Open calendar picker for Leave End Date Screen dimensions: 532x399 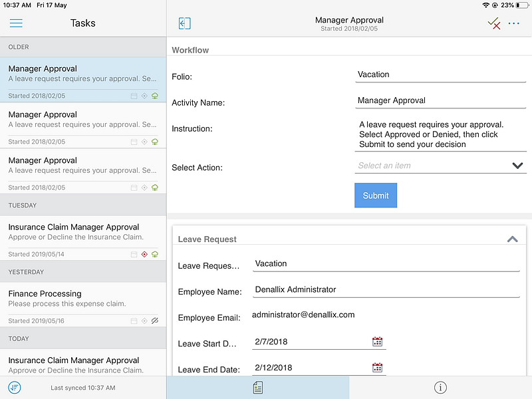coord(377,368)
